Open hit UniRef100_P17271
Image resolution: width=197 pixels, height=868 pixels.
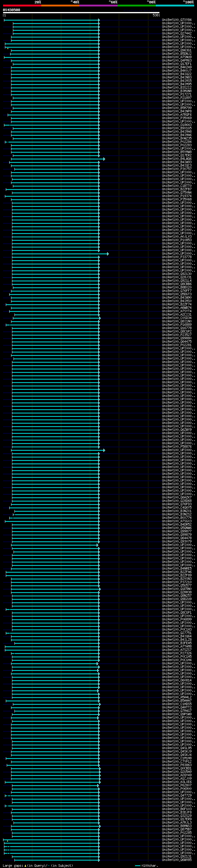(x=177, y=94)
